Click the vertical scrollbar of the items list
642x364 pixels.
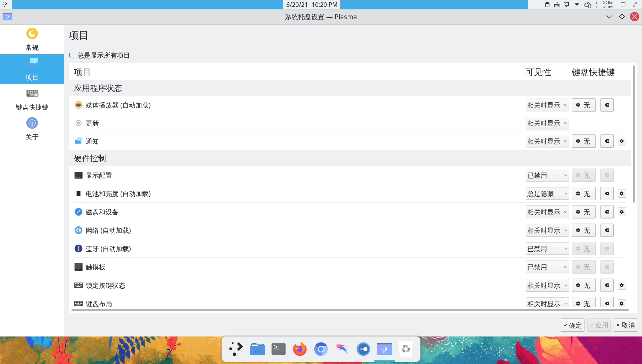pyautogui.click(x=634, y=133)
